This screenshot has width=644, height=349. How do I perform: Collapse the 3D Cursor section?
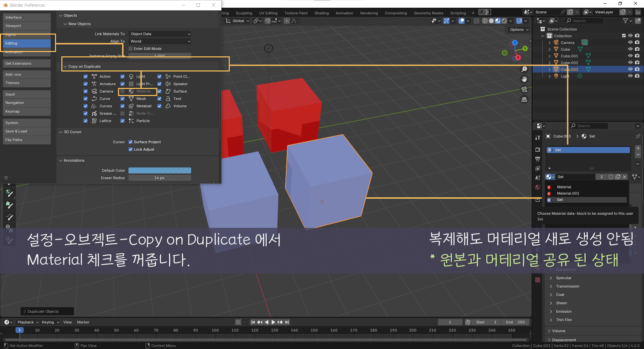61,132
